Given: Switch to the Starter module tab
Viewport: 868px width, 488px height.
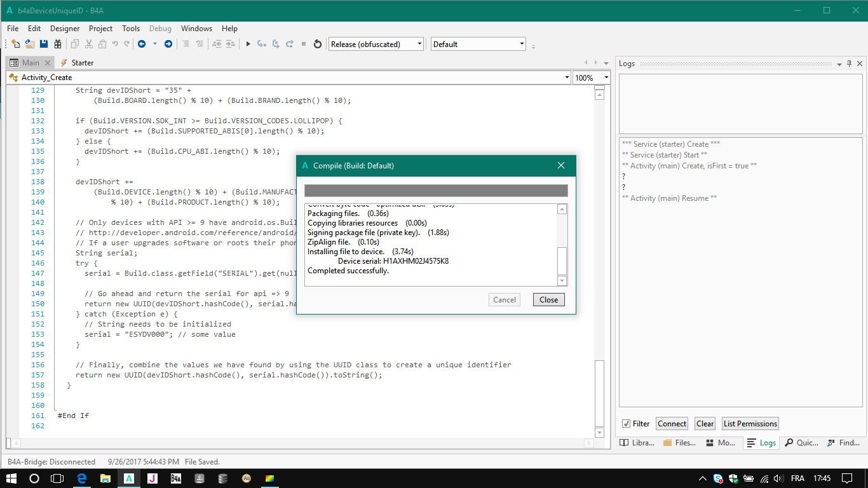Looking at the screenshot, I should pyautogui.click(x=77, y=63).
